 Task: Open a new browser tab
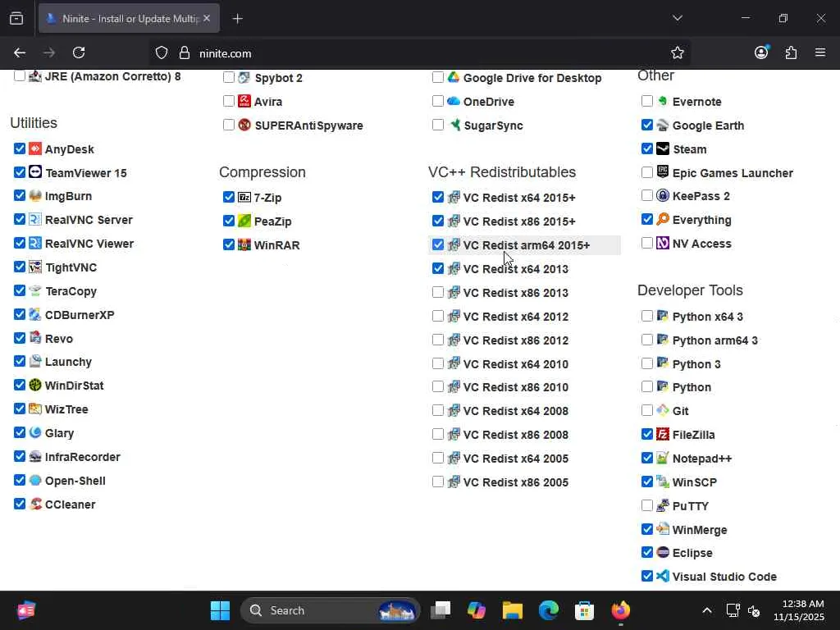237,19
